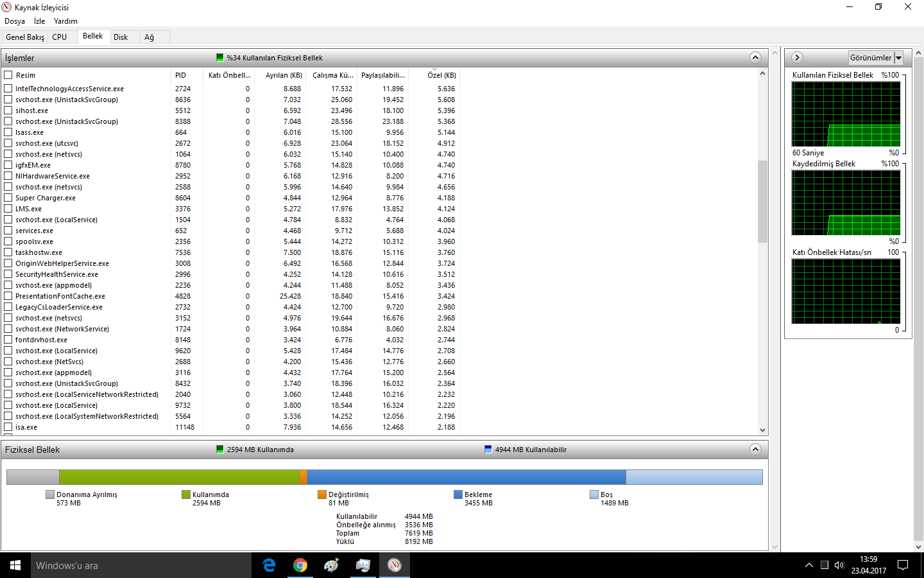Screen dimensions: 924x578
Task: Click the process list scrollbar thumb
Action: (762, 201)
